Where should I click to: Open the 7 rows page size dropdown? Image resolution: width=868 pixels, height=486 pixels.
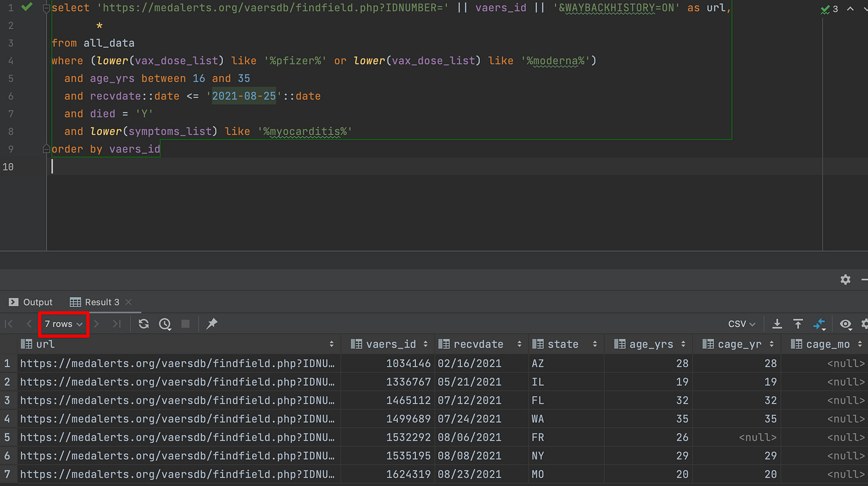pyautogui.click(x=64, y=324)
